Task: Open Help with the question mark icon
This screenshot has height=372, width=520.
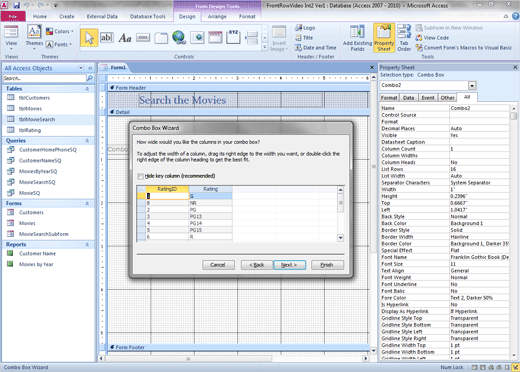Action: 516,16
